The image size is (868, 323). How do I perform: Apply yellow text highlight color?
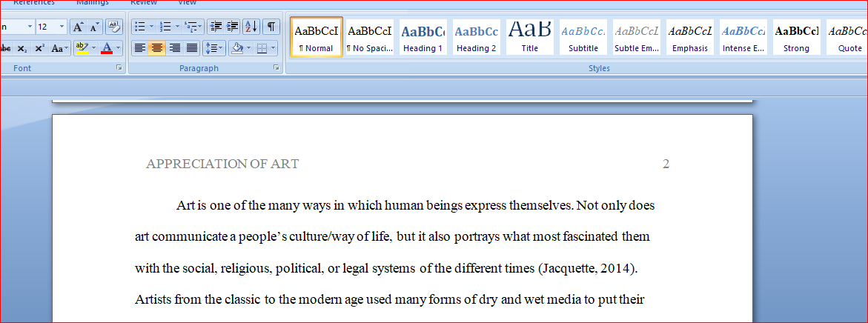[x=82, y=48]
